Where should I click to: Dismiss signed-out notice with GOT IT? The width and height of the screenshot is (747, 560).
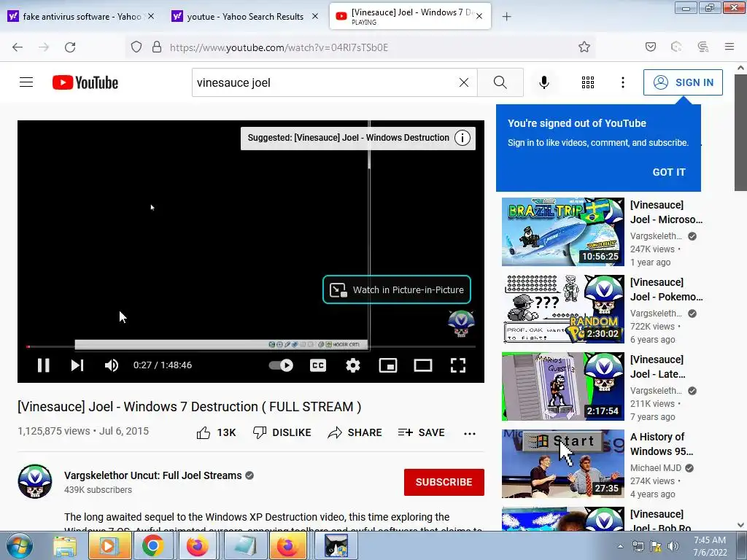point(669,172)
